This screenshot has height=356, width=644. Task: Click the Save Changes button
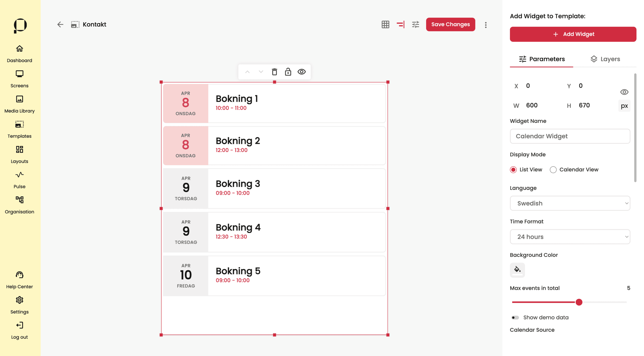point(450,24)
